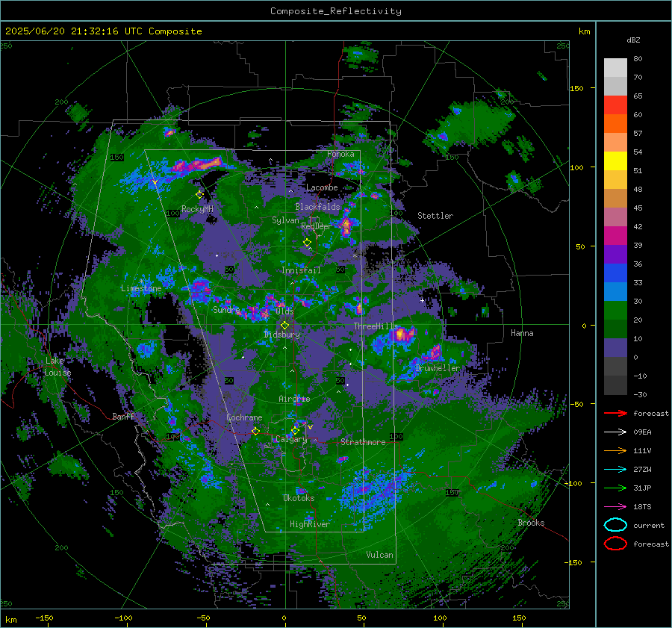Click the Didsbury city label

[x=281, y=335]
